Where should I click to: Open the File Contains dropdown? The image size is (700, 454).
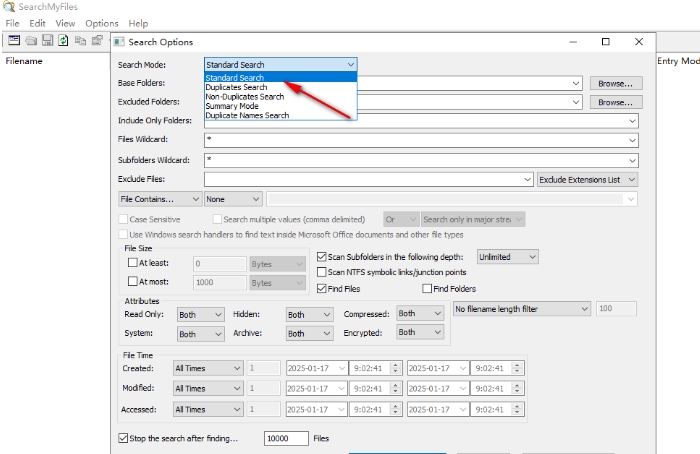[159, 199]
